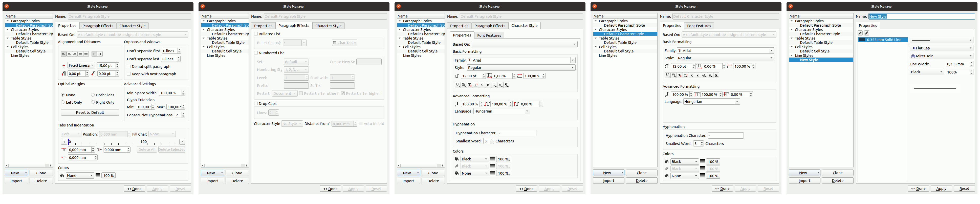Click Apply for the New Style line style
980x204 pixels.
[x=941, y=189]
